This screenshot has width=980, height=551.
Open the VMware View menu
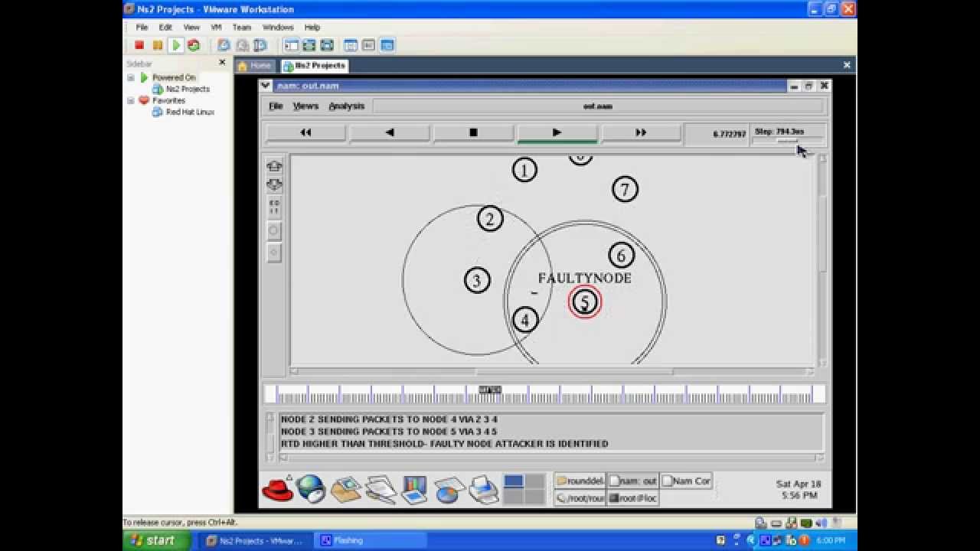tap(191, 27)
